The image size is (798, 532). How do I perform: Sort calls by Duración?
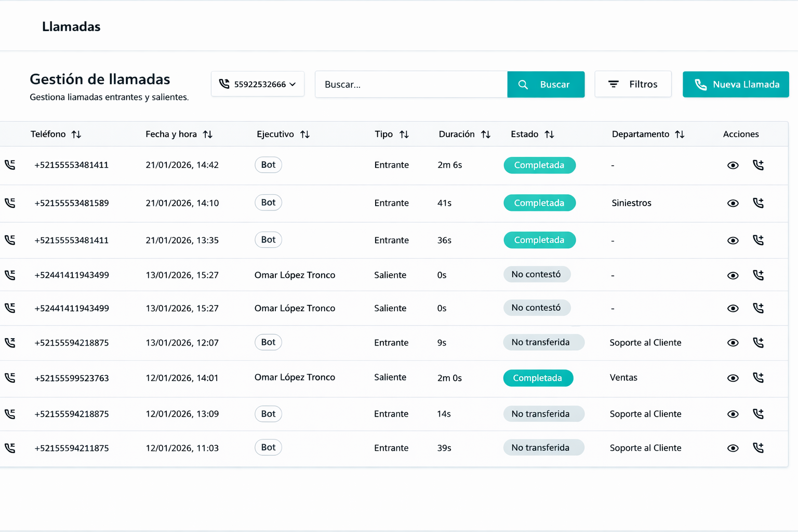pyautogui.click(x=486, y=135)
